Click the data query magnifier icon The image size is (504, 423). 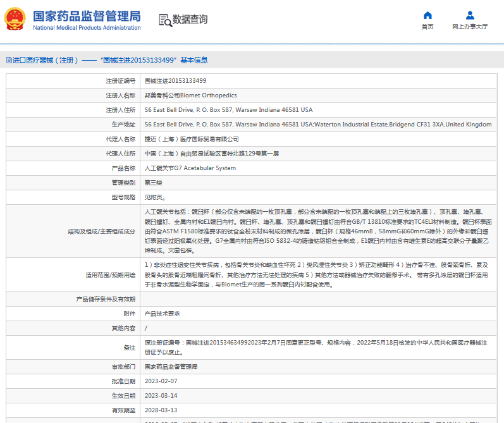[166, 20]
